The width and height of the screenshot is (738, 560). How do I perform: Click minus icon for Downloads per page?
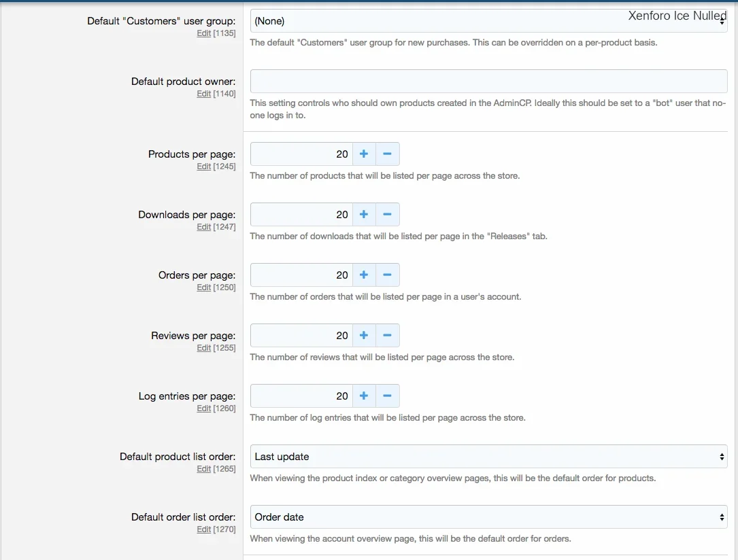(387, 215)
